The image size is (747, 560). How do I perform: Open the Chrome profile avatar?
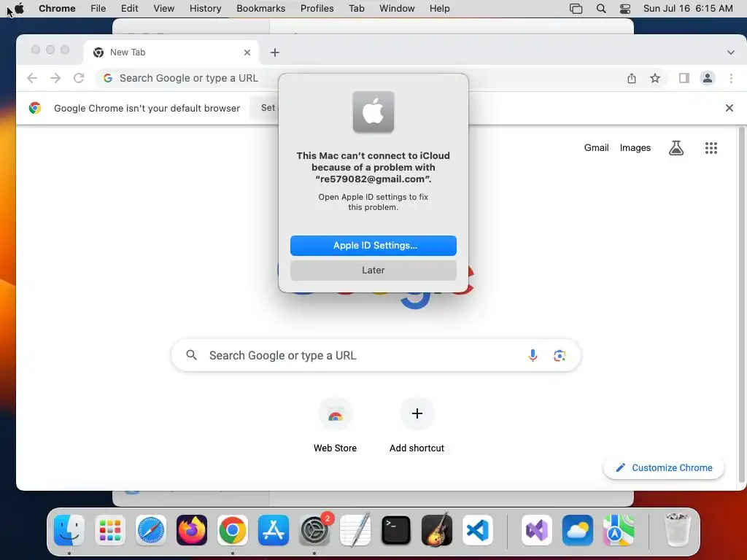pos(708,78)
